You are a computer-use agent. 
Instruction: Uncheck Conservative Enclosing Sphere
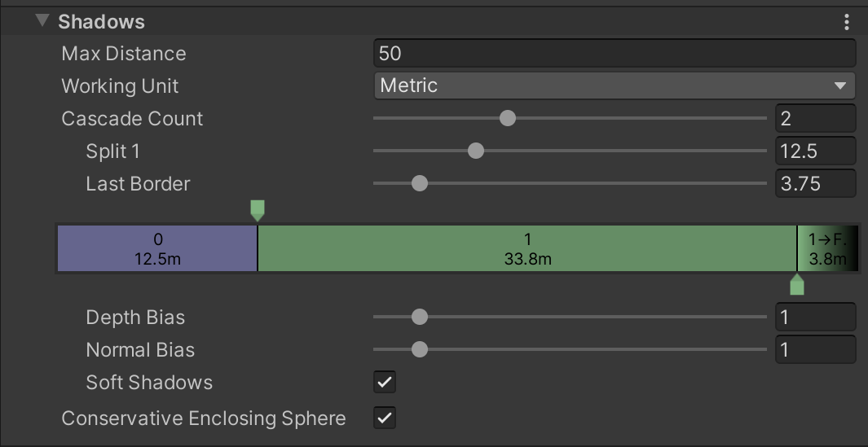385,418
